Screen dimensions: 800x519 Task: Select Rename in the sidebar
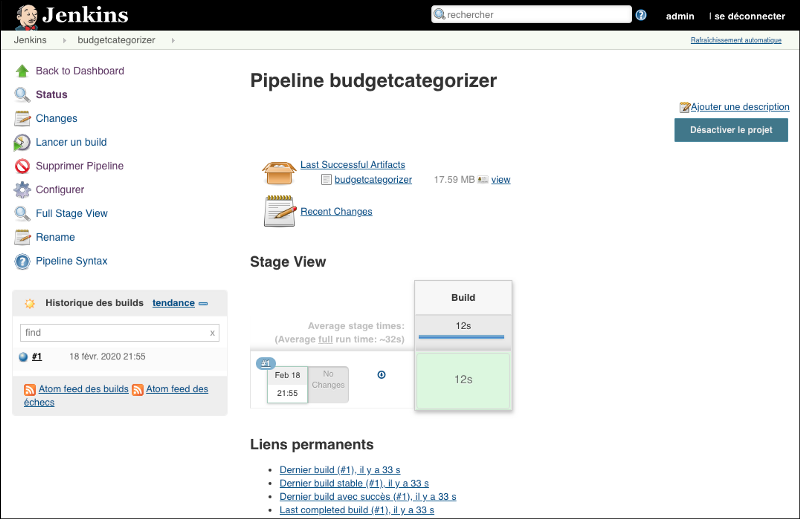tap(55, 237)
